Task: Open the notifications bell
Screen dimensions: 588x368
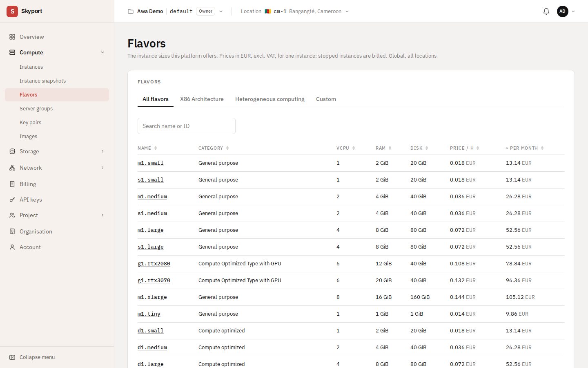Action: pyautogui.click(x=546, y=11)
